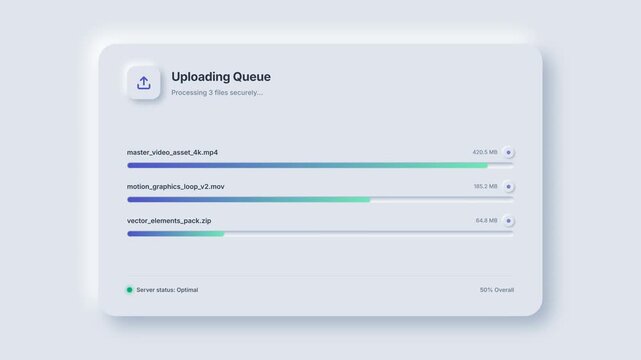
Task: Click the vector_elements_pack.zip progress bar
Action: 320,234
